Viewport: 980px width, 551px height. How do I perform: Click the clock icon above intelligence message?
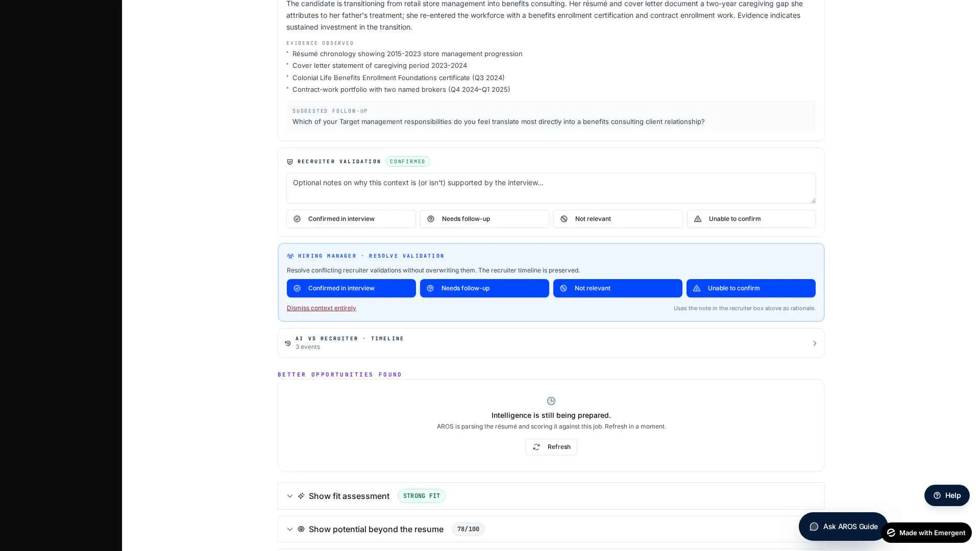551,401
